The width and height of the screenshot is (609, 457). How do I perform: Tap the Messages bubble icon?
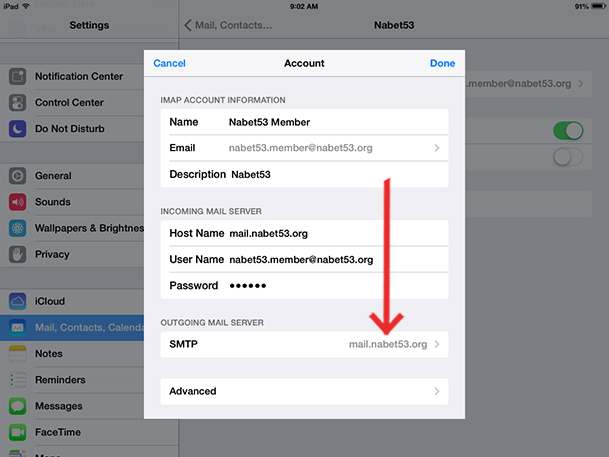click(17, 406)
